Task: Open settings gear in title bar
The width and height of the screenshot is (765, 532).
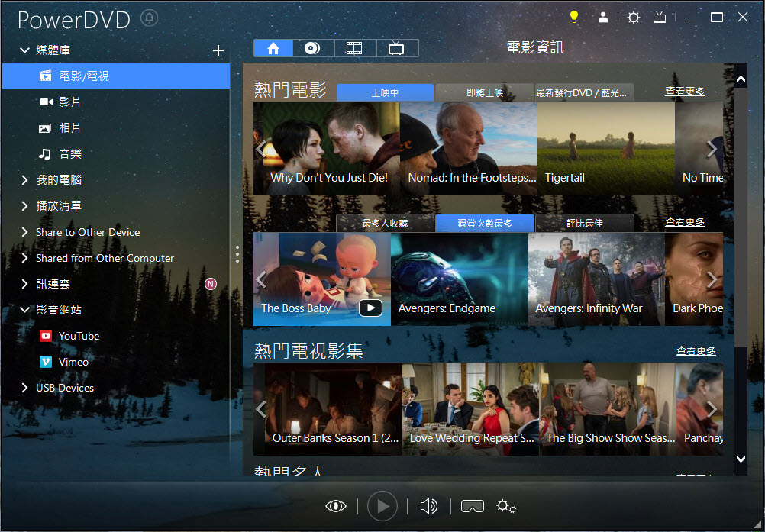Action: coord(633,17)
